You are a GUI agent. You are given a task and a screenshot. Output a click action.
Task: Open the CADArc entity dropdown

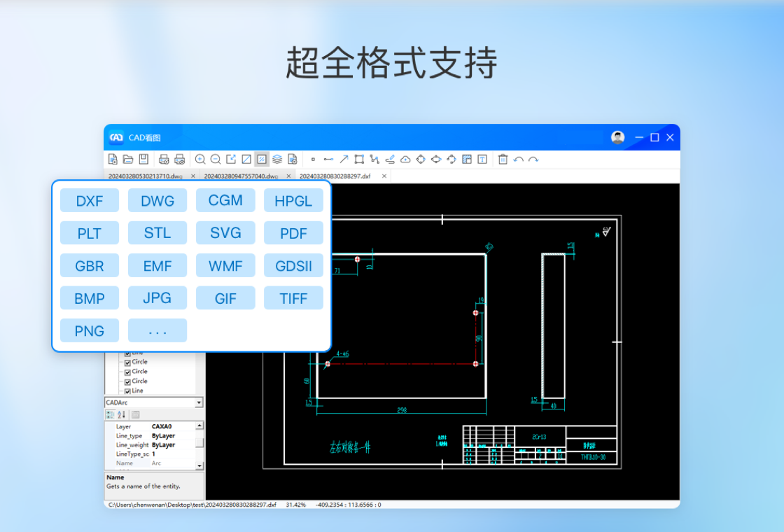pyautogui.click(x=199, y=402)
